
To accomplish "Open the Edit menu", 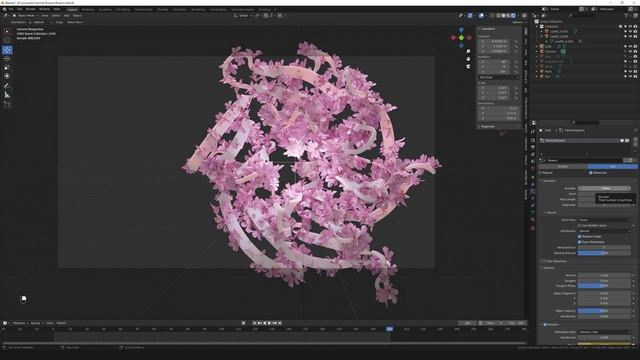I will (19, 9).
